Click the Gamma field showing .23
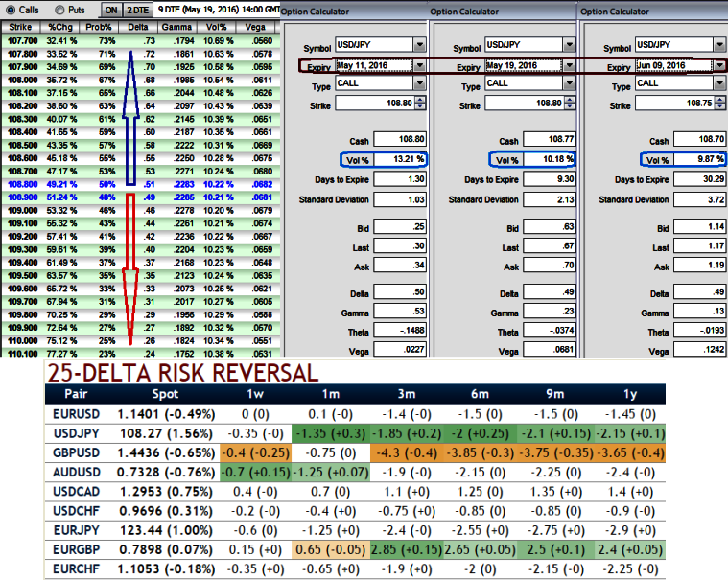 point(550,312)
